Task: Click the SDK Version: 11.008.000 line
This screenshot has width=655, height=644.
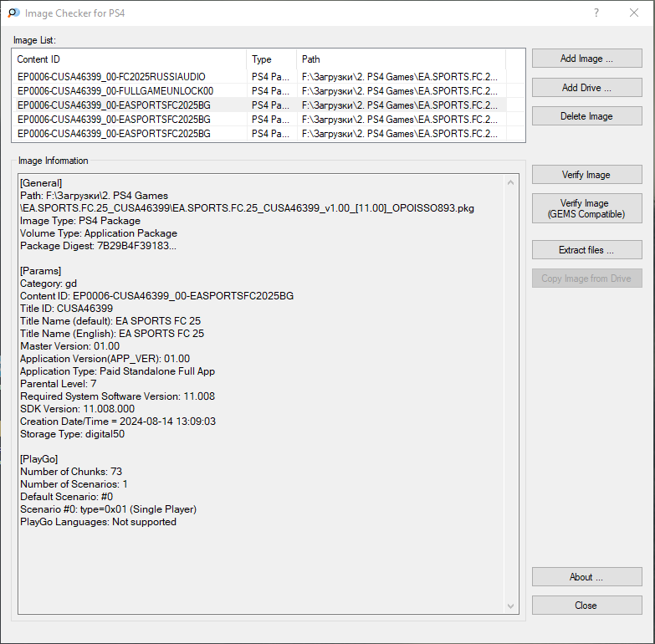Action: tap(77, 409)
